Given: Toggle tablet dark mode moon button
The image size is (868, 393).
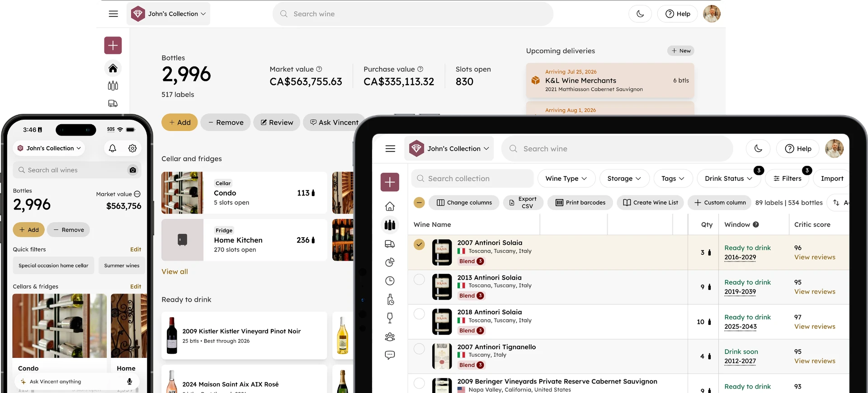Looking at the screenshot, I should click(759, 149).
